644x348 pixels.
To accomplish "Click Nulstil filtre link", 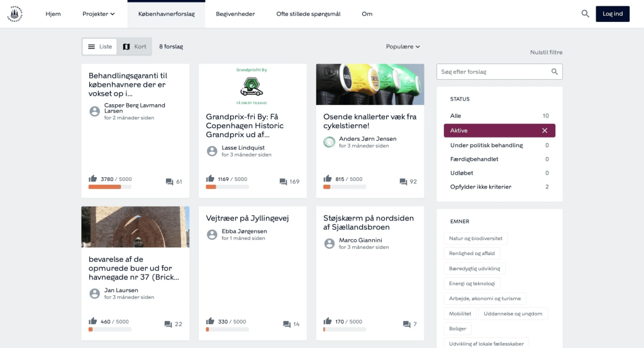I will [x=546, y=52].
